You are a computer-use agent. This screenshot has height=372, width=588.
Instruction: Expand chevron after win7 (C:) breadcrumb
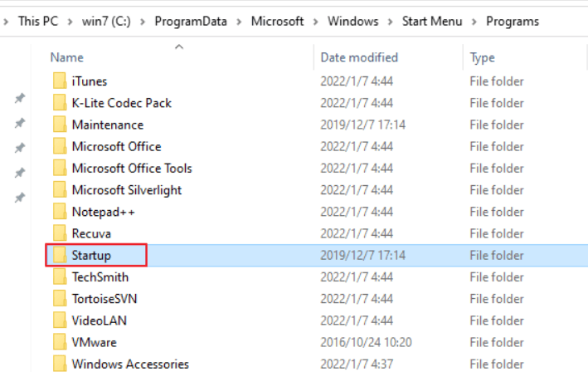click(x=143, y=22)
